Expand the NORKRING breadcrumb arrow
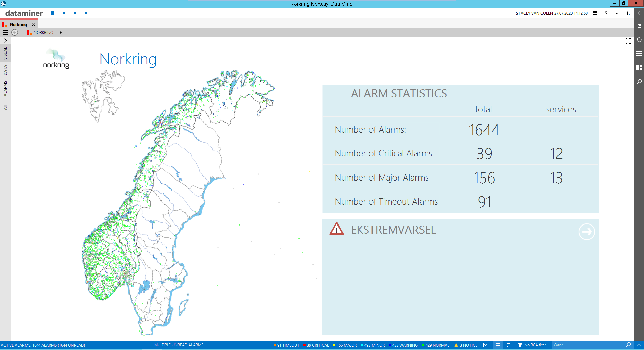 point(61,33)
